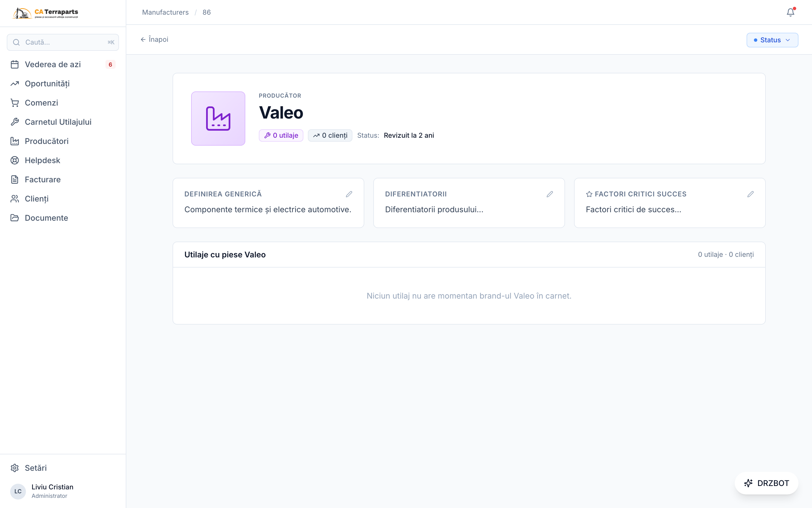Click the Înapoi left arrow icon
The height and width of the screenshot is (508, 812).
coord(143,40)
